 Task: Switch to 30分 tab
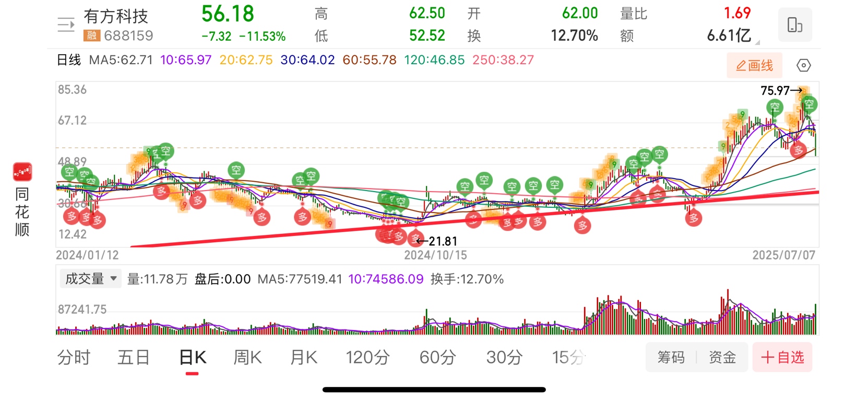pos(504,358)
